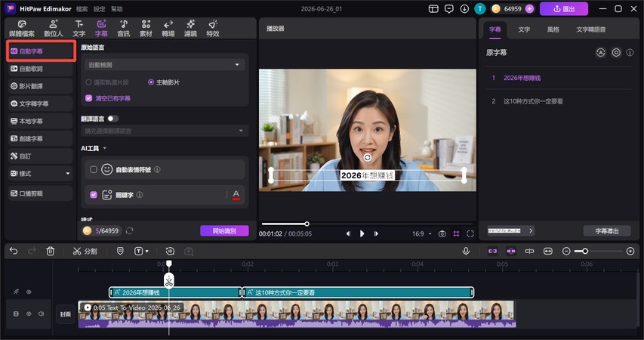
Task: Select the 主軸影片 radio button
Action: click(x=151, y=82)
